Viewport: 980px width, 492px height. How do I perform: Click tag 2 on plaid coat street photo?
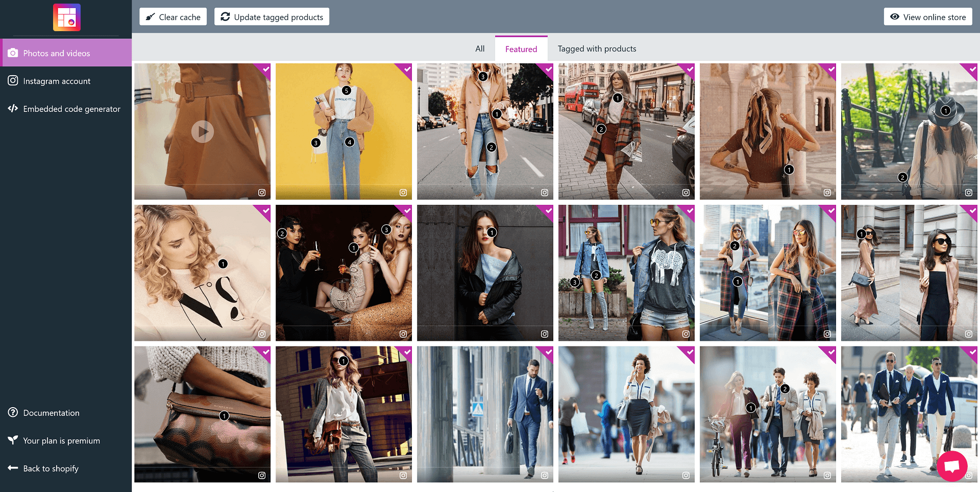pyautogui.click(x=601, y=129)
